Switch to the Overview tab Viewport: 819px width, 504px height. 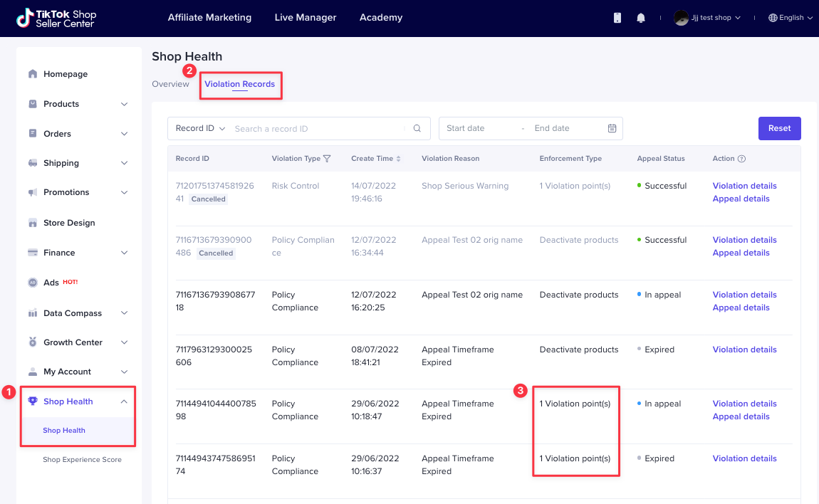coord(170,84)
